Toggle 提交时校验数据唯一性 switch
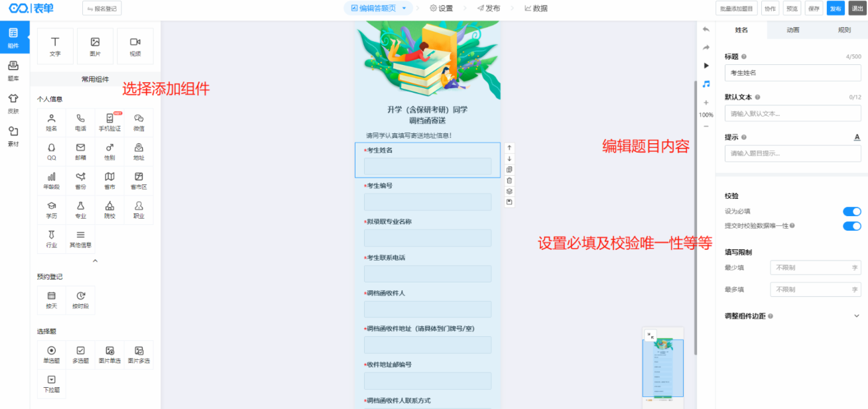This screenshot has width=868, height=409. click(851, 226)
